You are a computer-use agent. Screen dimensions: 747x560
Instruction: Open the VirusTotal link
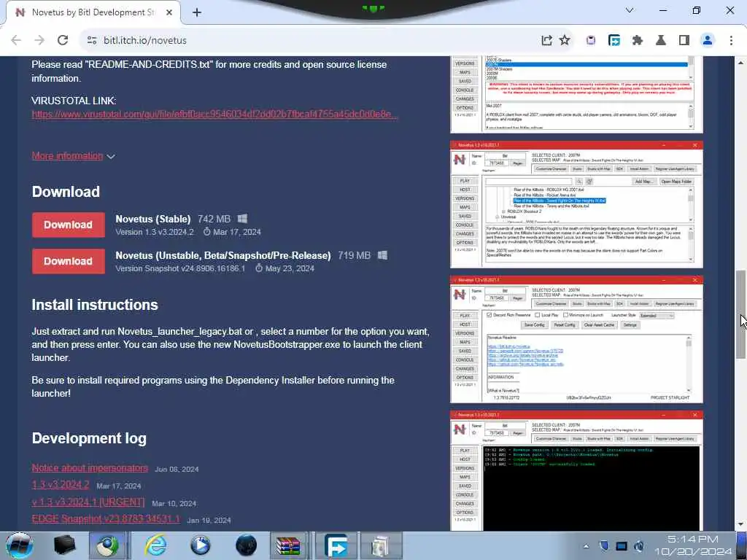click(x=214, y=114)
